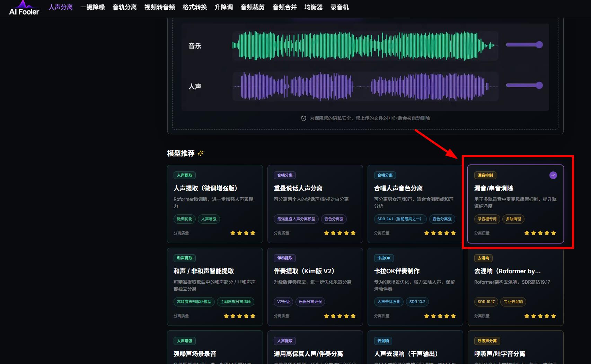Open the 录音机 nav item
Image resolution: width=591 pixels, height=364 pixels.
[x=339, y=7]
